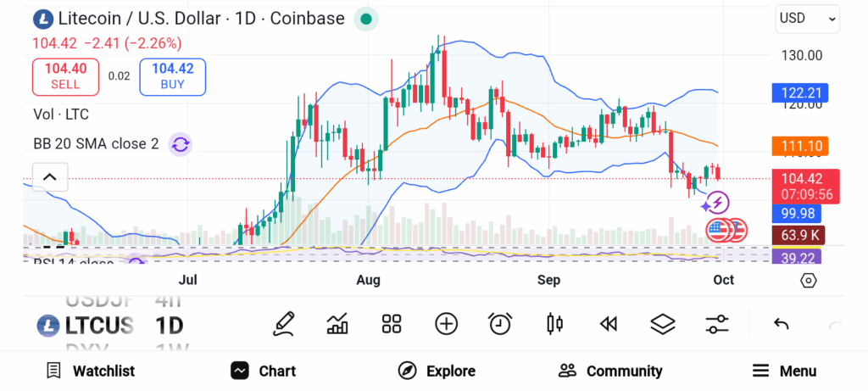The height and width of the screenshot is (391, 868).
Task: Open the 1D interval selector
Action: [x=170, y=325]
